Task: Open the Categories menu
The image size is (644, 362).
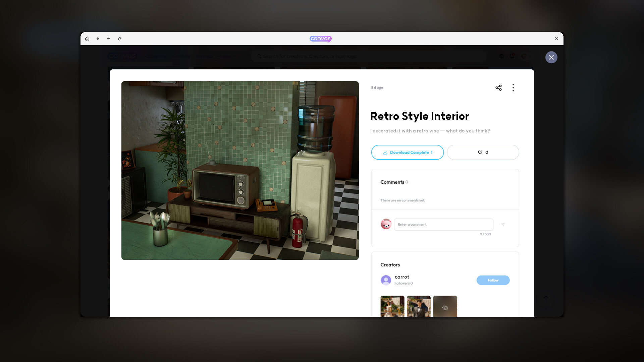Action: 156,56
